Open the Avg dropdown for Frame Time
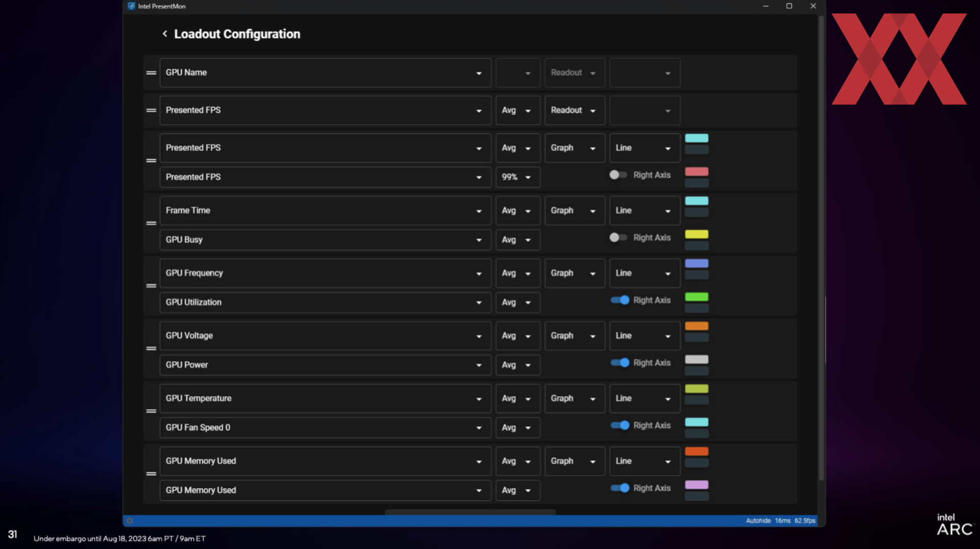 point(518,211)
